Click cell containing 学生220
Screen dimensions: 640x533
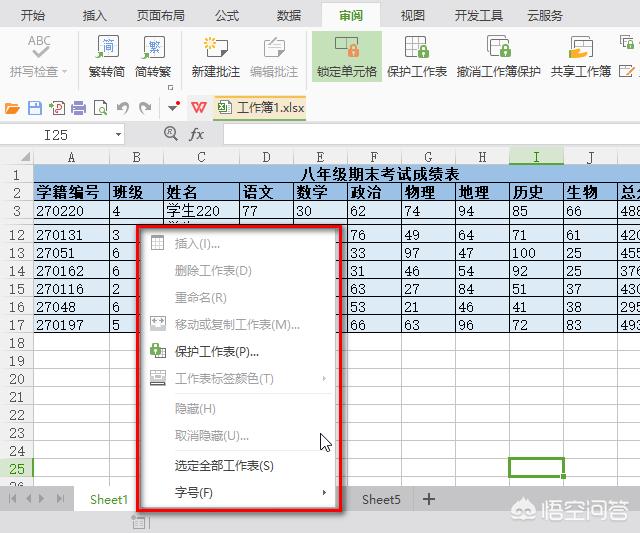click(x=201, y=211)
